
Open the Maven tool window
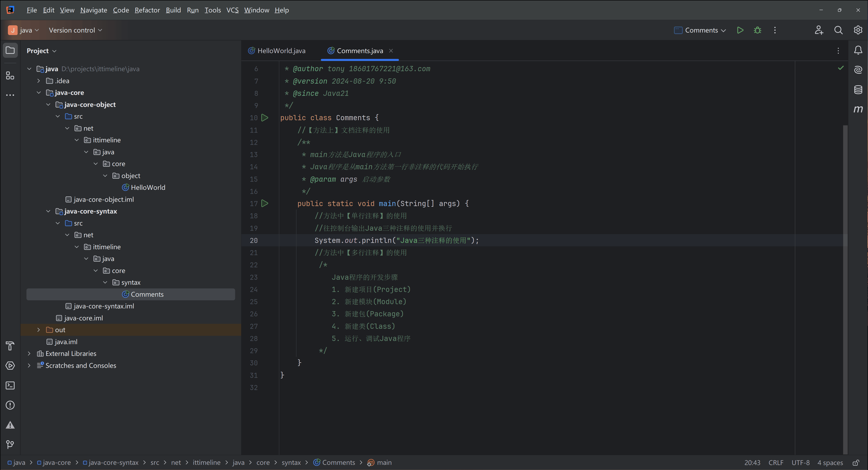tap(858, 109)
